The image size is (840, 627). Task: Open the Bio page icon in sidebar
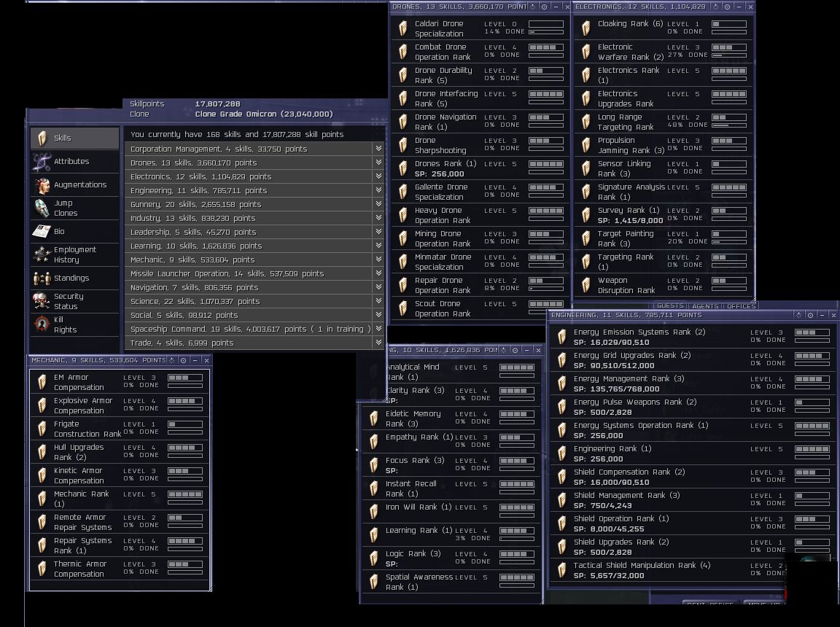[x=42, y=231]
